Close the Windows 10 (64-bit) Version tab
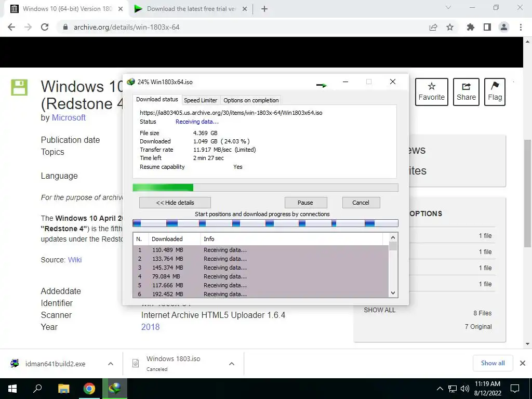 pos(121,9)
